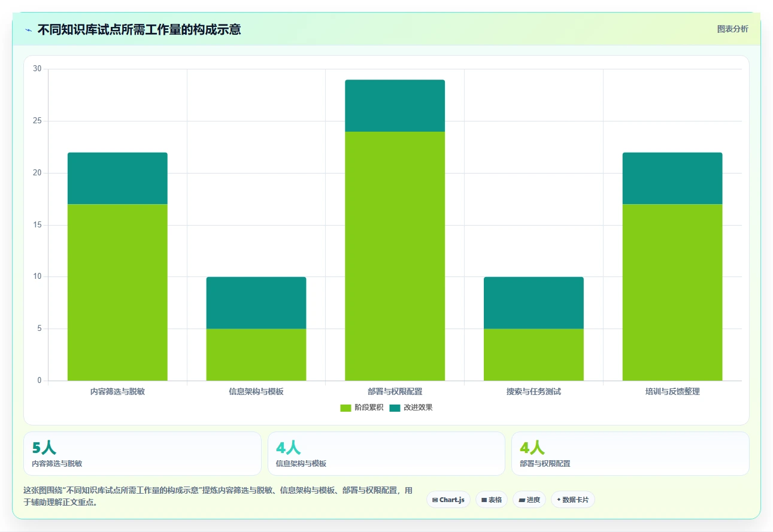Click the teal bar segment for 部署与权限配置
The height and width of the screenshot is (532, 773).
point(395,106)
